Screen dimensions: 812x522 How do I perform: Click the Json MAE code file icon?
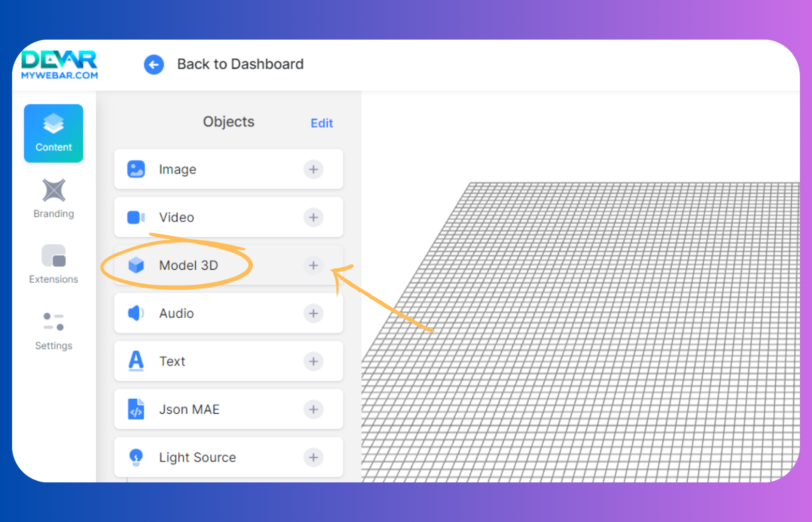(136, 409)
